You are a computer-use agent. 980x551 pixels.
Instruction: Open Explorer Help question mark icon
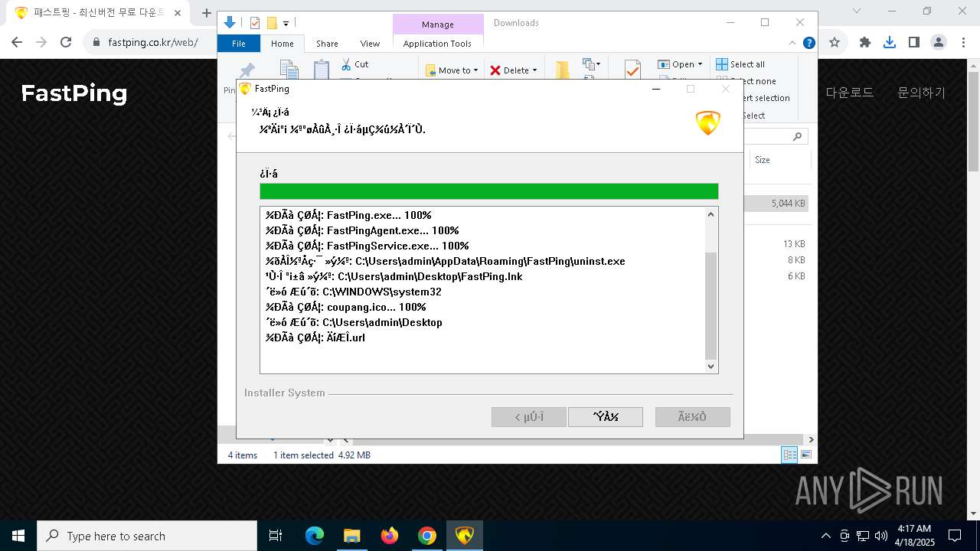tap(808, 43)
